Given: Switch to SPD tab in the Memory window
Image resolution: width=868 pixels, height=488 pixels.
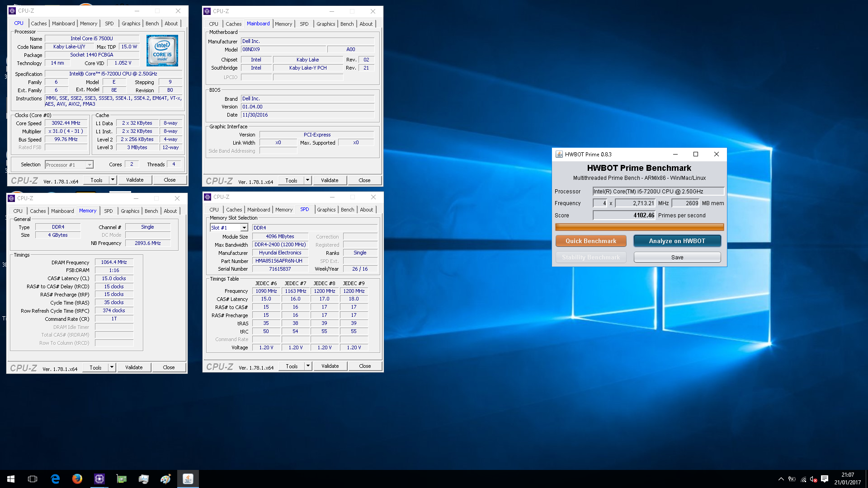Looking at the screenshot, I should [108, 211].
